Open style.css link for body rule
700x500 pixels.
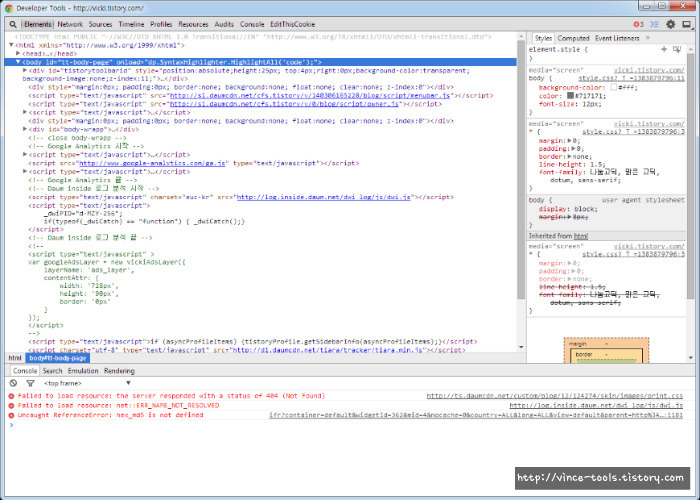pos(632,79)
